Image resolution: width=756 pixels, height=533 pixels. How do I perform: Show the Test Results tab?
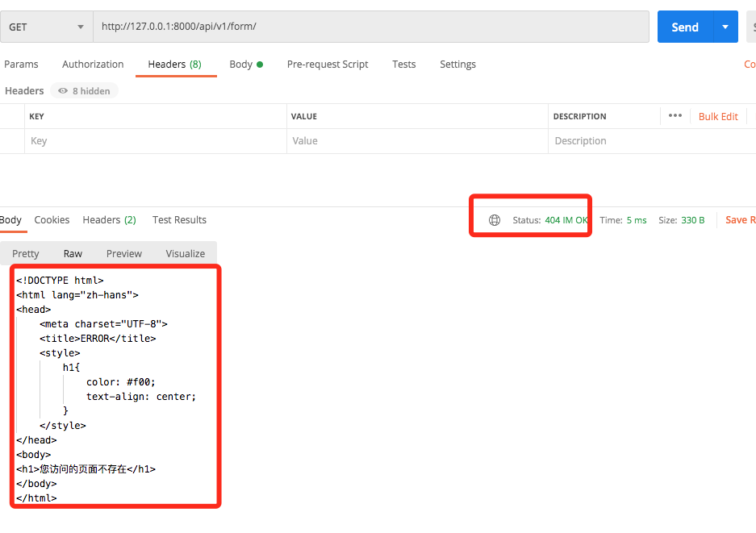[x=179, y=220]
